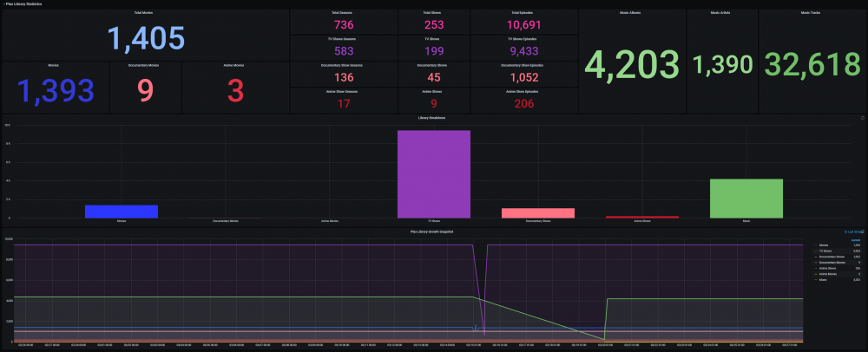This screenshot has height=352, width=868.
Task: Open color picker for TV Shows swatch
Action: pyautogui.click(x=815, y=251)
